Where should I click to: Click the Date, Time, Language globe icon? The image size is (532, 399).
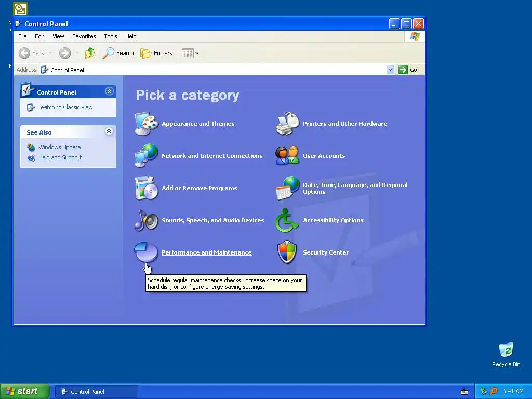288,188
